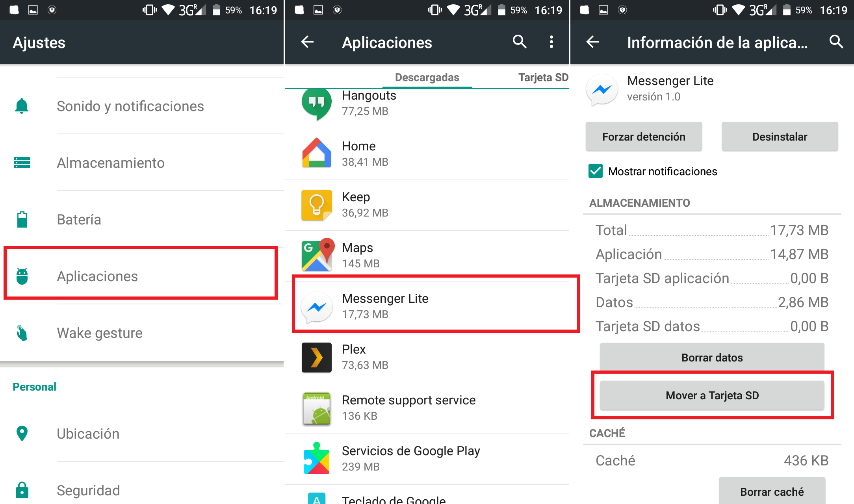
Task: Tap the Teclado de Google app icon
Action: point(316,498)
